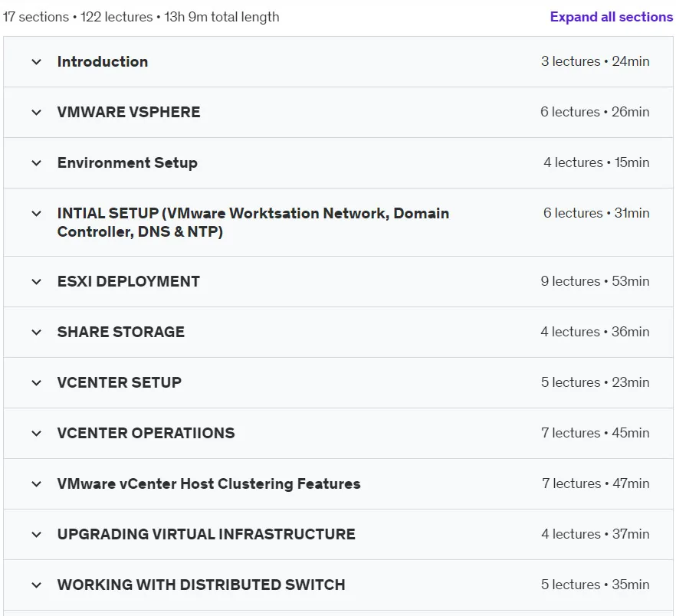
Task: Open VMware vCenter Host Clustering Features title
Action: 208,483
